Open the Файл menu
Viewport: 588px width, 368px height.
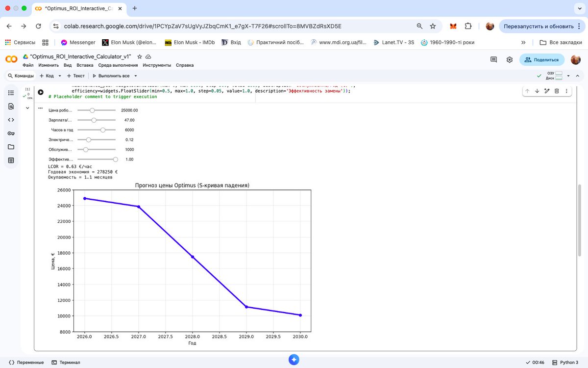coord(28,65)
